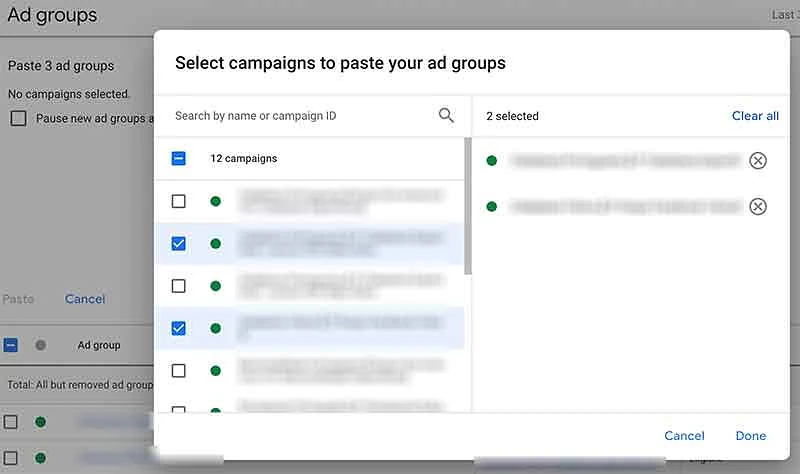This screenshot has width=800, height=474.
Task: Click the '2 selected' label
Action: [x=512, y=116]
